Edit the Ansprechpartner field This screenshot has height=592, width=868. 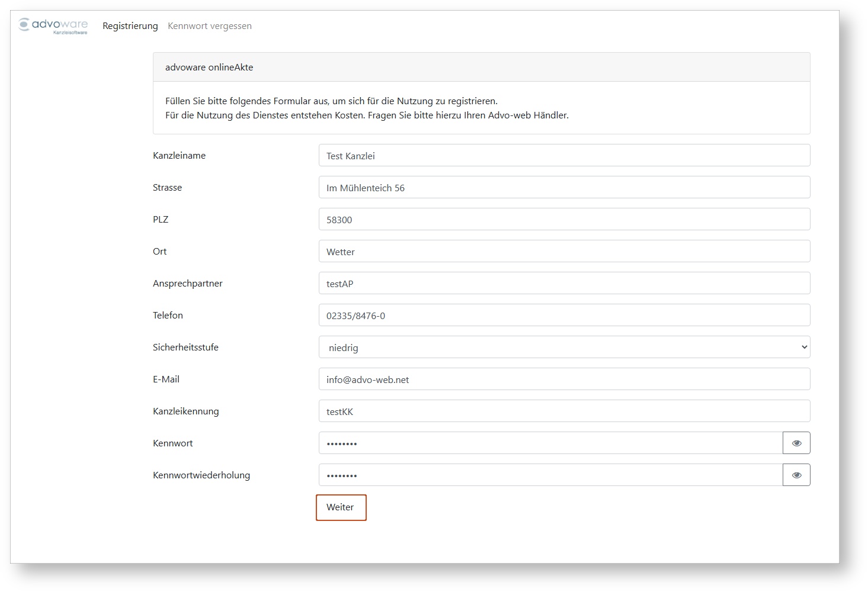pos(563,284)
